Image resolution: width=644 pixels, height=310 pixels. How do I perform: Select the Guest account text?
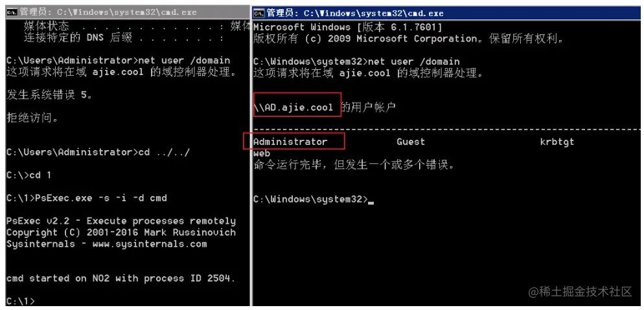pos(411,142)
